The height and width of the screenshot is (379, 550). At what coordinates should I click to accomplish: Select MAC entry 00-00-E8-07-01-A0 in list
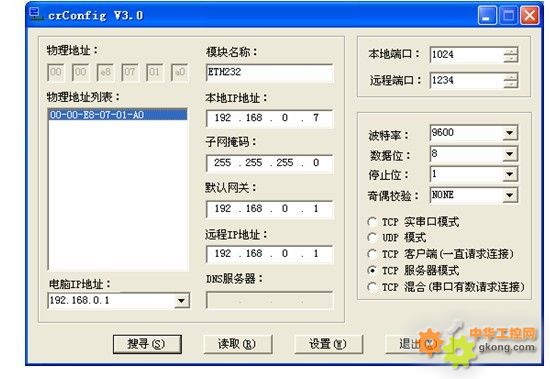click(x=118, y=115)
